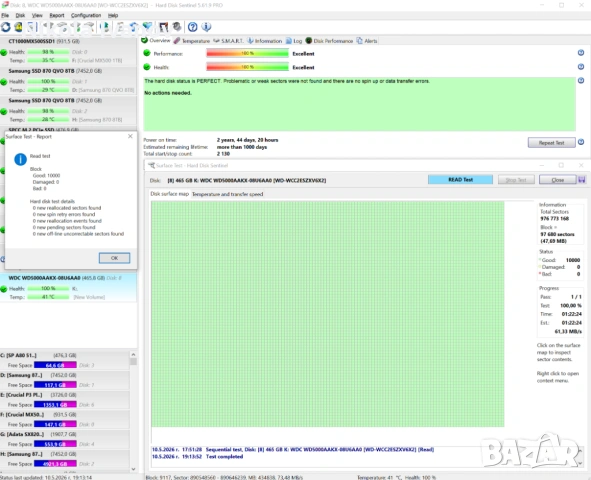Click OK in Surface Test Report dialog
The height and width of the screenshot is (480, 591).
[x=115, y=258]
